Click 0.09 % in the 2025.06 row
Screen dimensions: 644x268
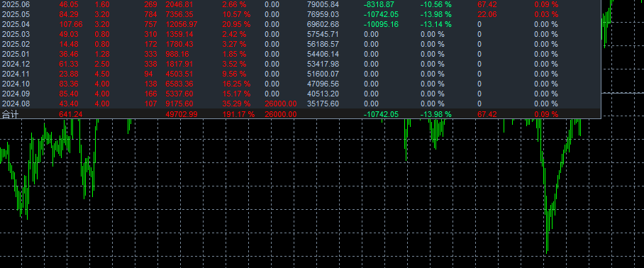coord(546,4)
